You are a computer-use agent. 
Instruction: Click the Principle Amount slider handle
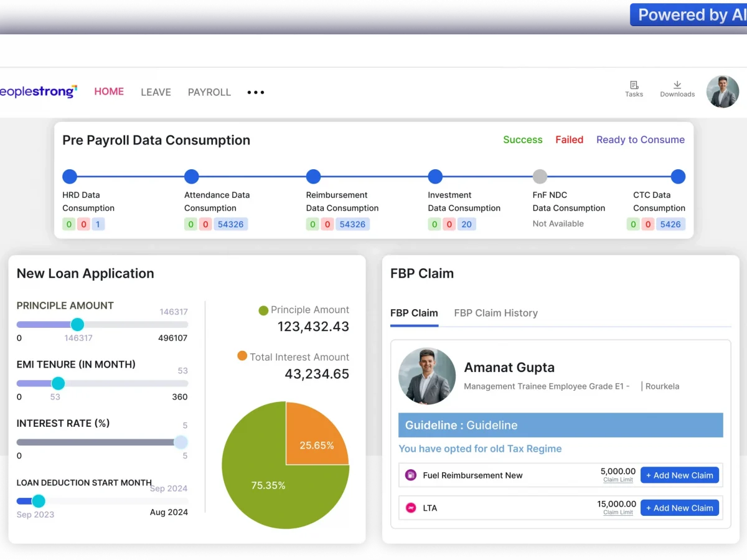point(77,324)
